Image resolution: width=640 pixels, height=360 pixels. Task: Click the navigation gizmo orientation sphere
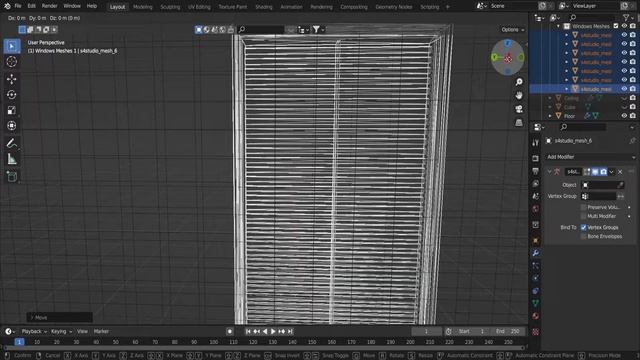tap(507, 58)
